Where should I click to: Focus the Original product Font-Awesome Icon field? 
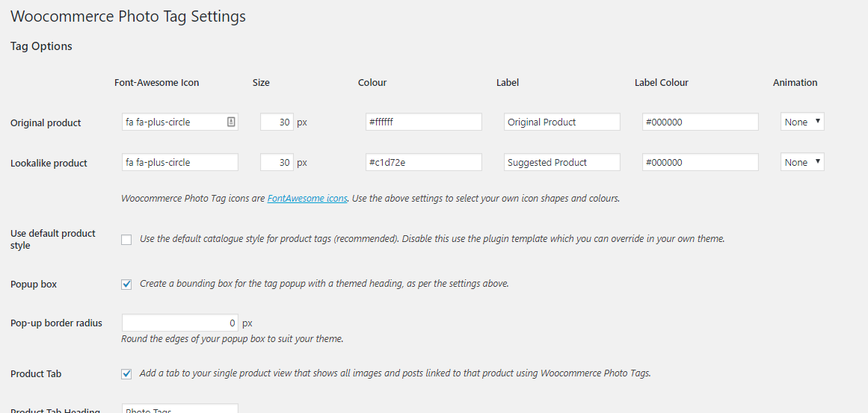coord(180,122)
